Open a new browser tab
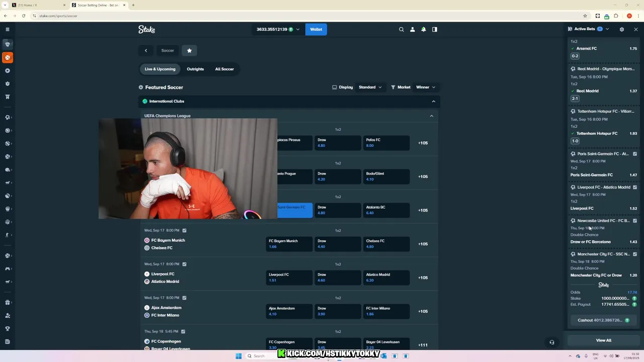The image size is (644, 362). (133, 5)
